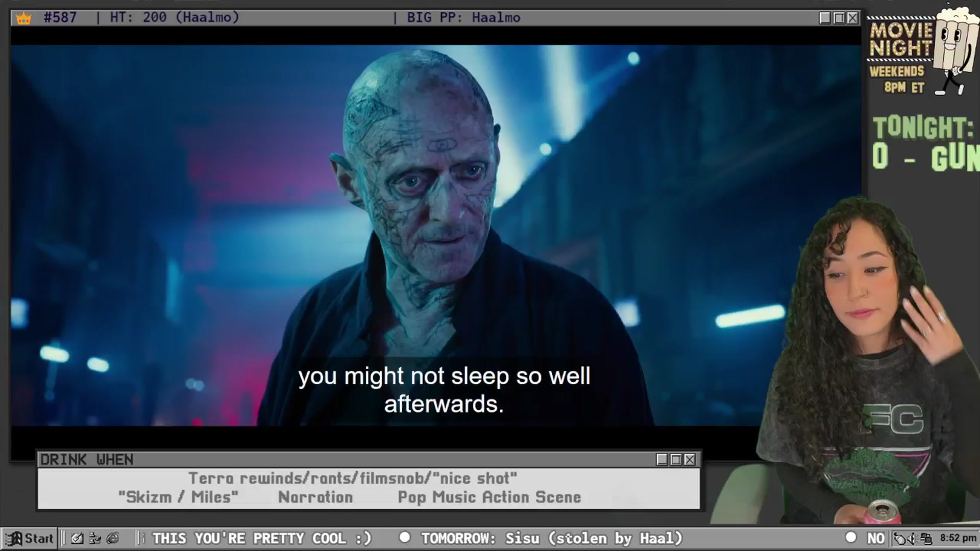The height and width of the screenshot is (551, 980).
Task: Click the mouse icon in system tray
Action: pos(901,538)
